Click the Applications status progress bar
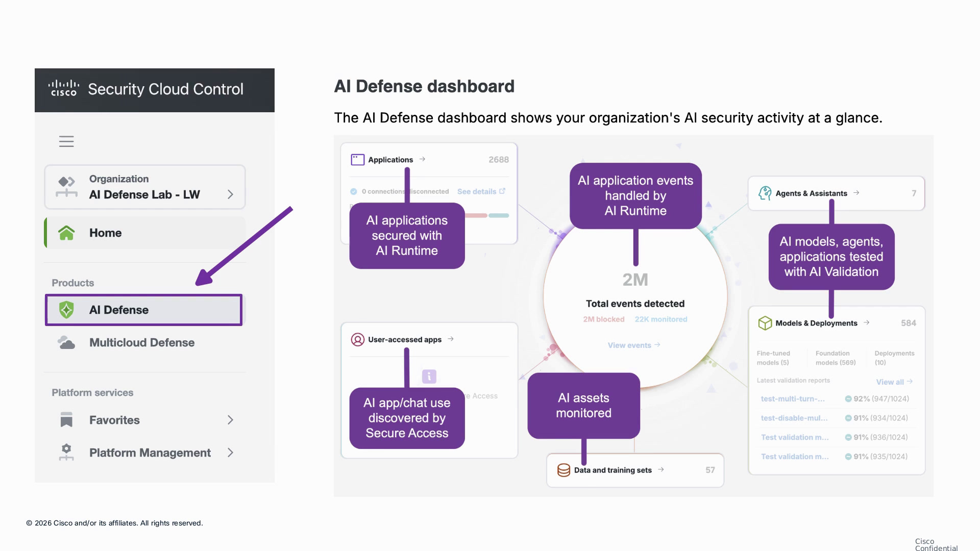Image resolution: width=980 pixels, height=551 pixels. (x=487, y=215)
